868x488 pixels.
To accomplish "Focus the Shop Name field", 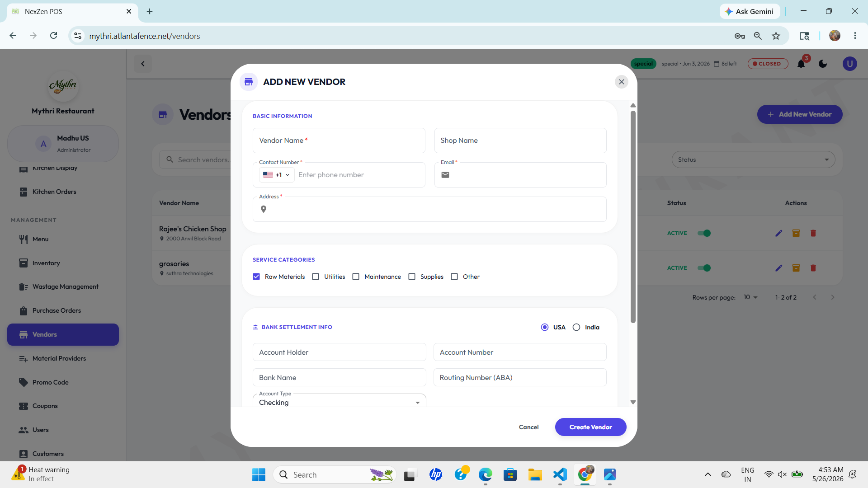I will 520,141.
